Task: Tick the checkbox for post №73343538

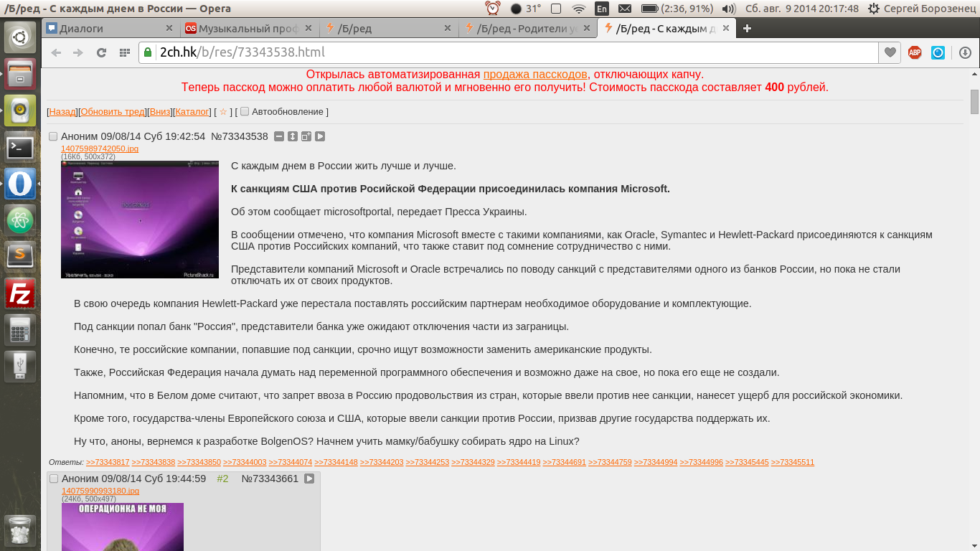Action: click(53, 136)
